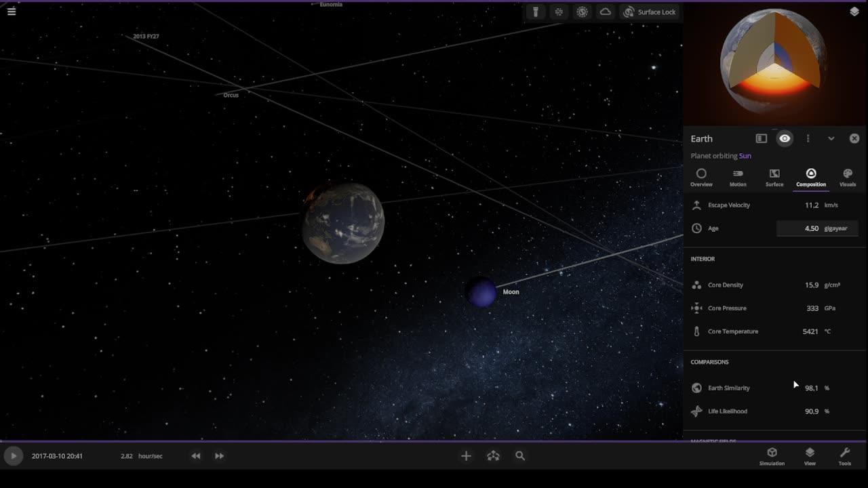The width and height of the screenshot is (868, 488).
Task: Click the Escape Velocity icon
Action: click(x=696, y=205)
